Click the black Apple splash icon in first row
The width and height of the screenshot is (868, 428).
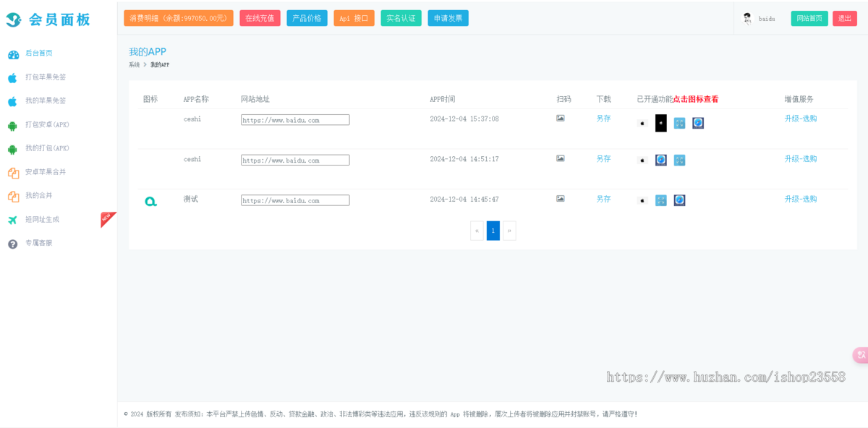pos(660,123)
